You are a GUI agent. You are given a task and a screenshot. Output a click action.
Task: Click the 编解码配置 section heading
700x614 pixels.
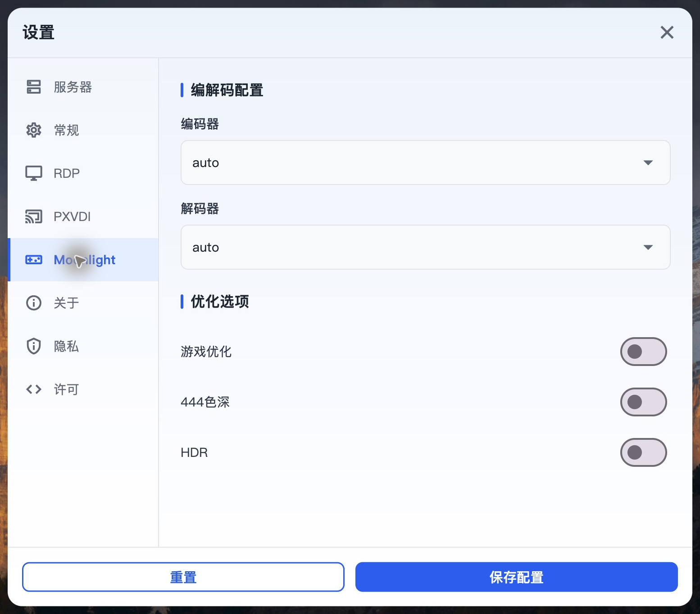[227, 90]
